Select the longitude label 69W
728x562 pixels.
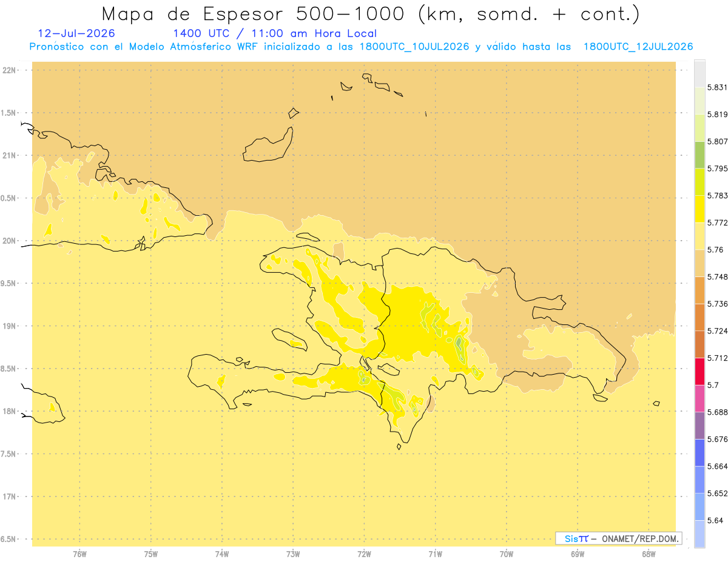coord(578,555)
